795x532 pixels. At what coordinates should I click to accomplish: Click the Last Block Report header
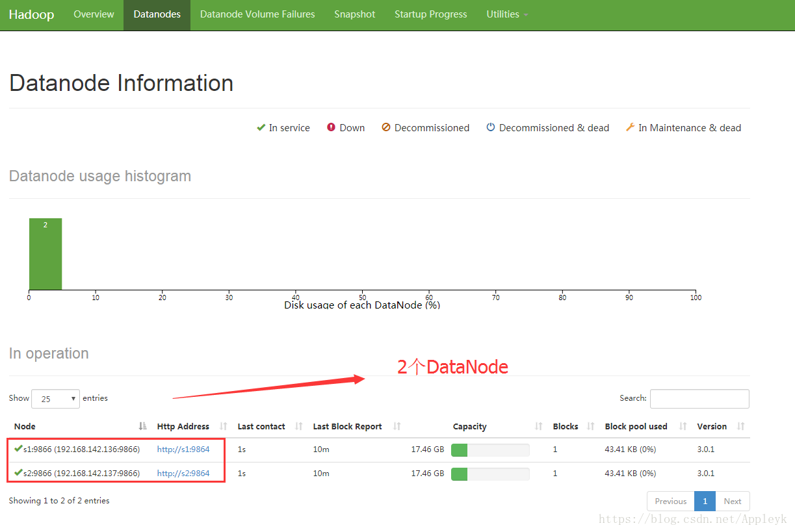[x=347, y=427]
